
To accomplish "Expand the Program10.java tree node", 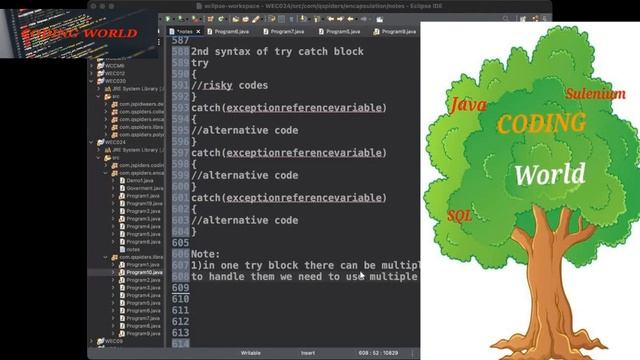I will click(x=113, y=272).
